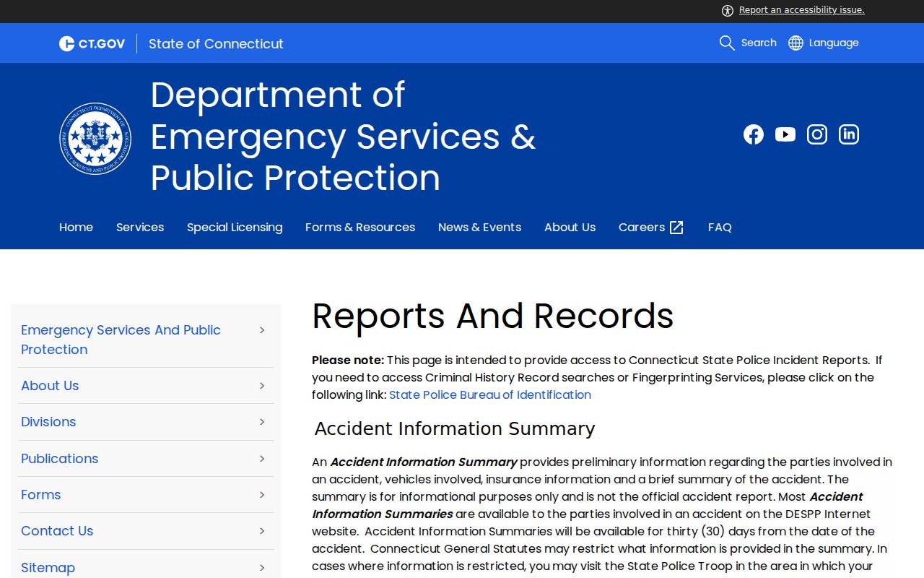924x578 pixels.
Task: Go to Home in navigation bar
Action: (x=76, y=228)
